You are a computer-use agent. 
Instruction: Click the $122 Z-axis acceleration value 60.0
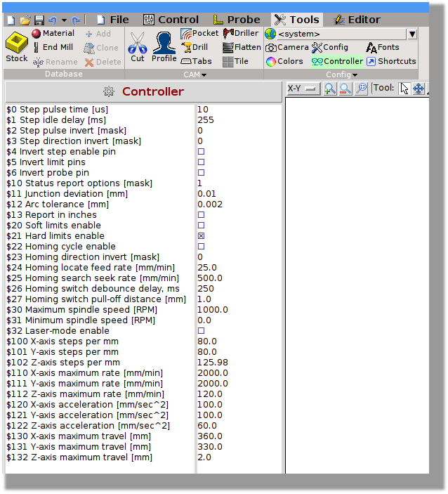click(207, 426)
